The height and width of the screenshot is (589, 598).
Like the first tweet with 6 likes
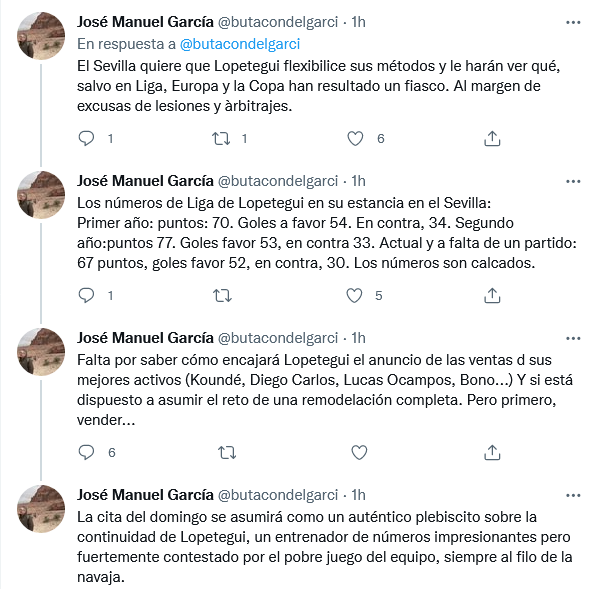tap(355, 138)
